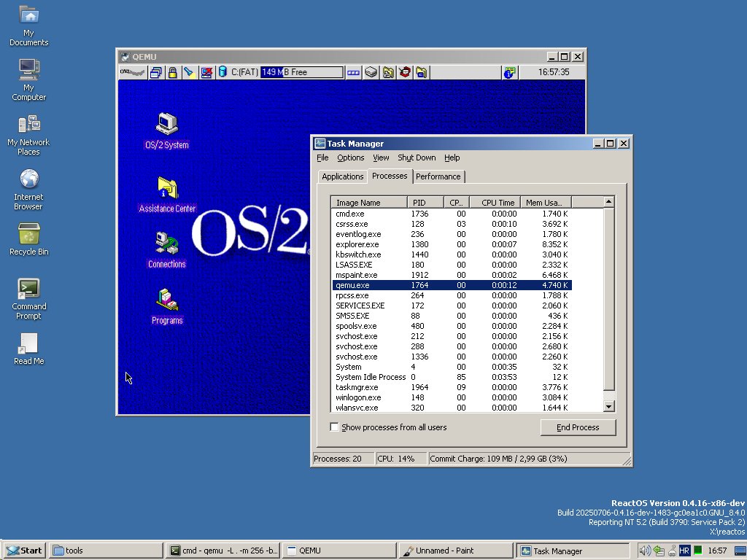Click the volume speaker tray icon

coord(645,551)
